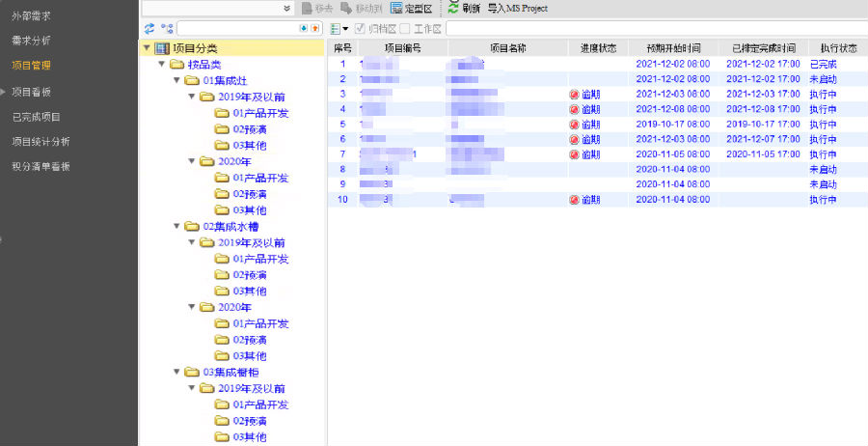
Task: Click the 序号 column header
Action: (342, 48)
